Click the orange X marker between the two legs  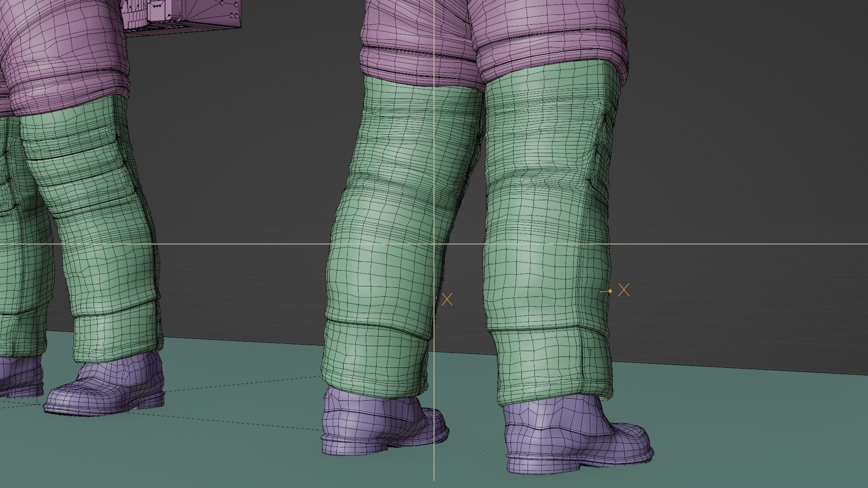(447, 299)
